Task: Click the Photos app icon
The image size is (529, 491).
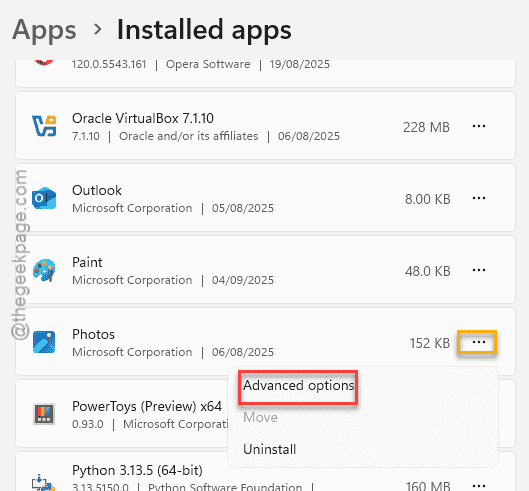Action: [x=44, y=342]
